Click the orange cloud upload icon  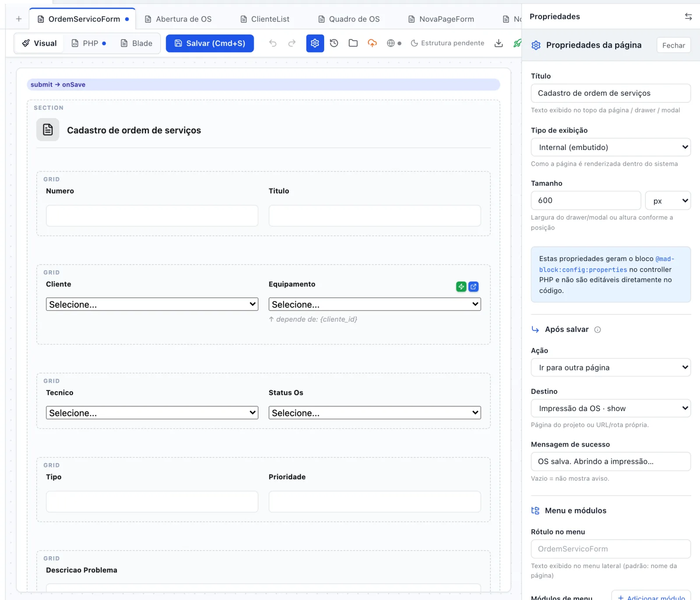coord(372,43)
